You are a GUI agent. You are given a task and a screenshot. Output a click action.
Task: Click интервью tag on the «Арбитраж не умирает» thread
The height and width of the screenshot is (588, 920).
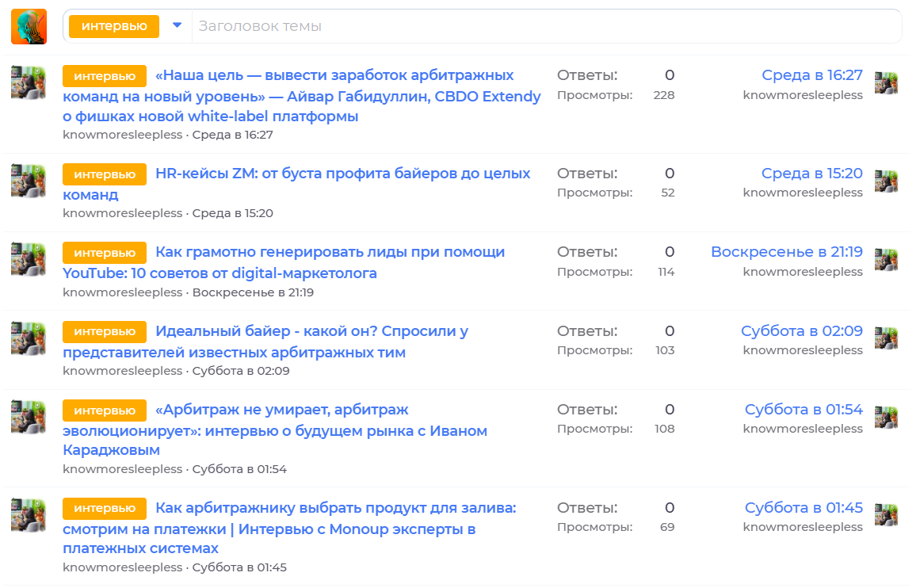click(x=105, y=410)
